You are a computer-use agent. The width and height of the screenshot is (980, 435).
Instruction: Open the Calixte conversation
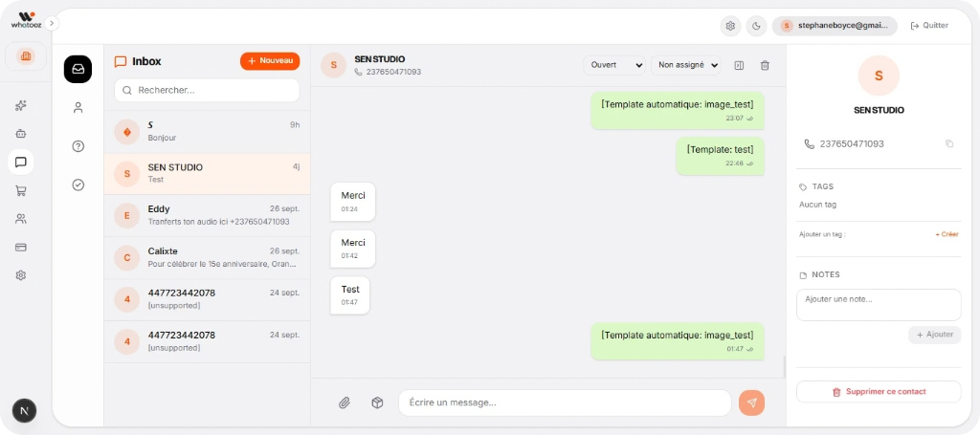tap(207, 258)
